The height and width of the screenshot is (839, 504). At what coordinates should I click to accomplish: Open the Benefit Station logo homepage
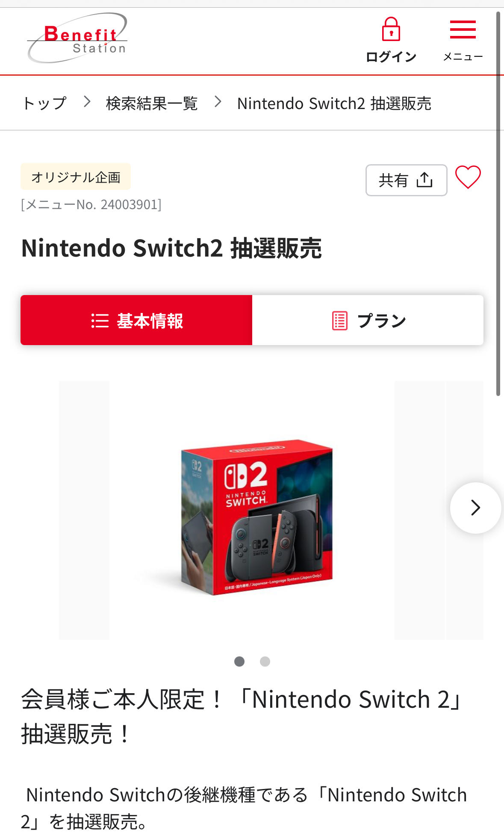77,38
